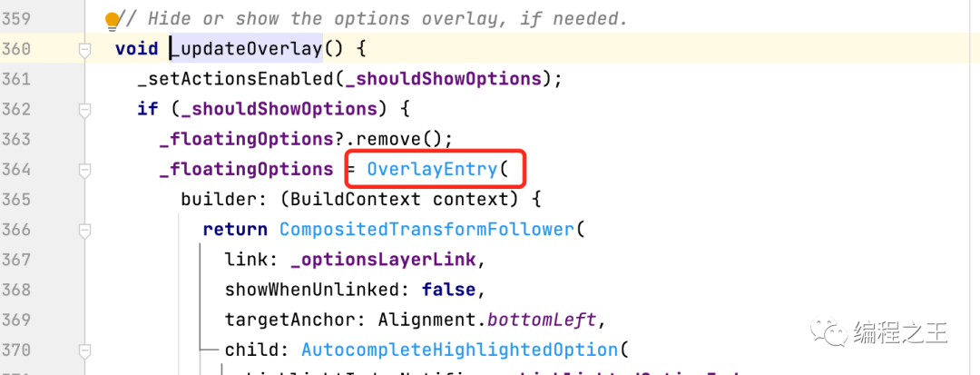Click the _optionsLayerLink field reference
Screen dimensions: 980x375
click(383, 260)
